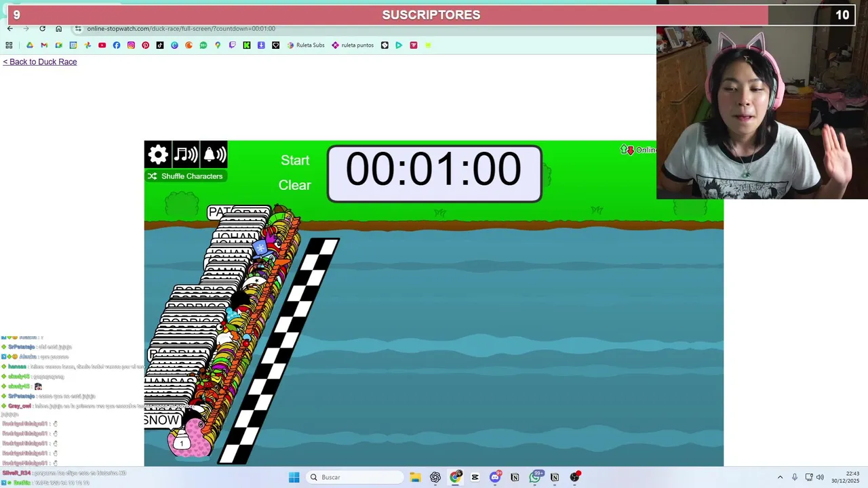Open OBS Studio from the taskbar
The image size is (868, 488).
coord(575,477)
